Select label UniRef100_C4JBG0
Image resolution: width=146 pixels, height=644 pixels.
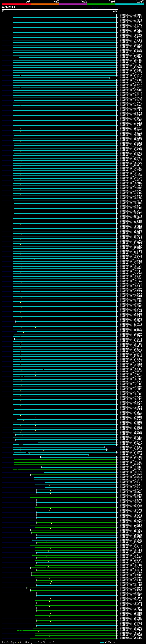[x=131, y=447]
